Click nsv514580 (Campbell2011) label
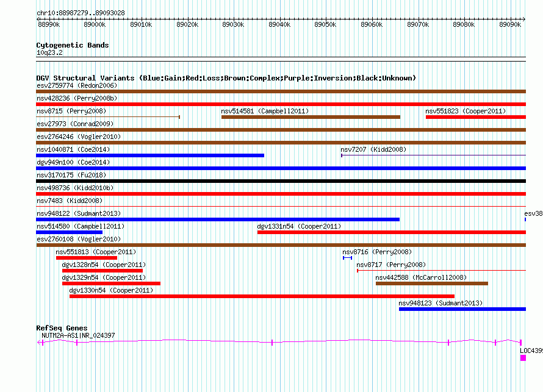This screenshot has width=543, height=392. [81, 226]
